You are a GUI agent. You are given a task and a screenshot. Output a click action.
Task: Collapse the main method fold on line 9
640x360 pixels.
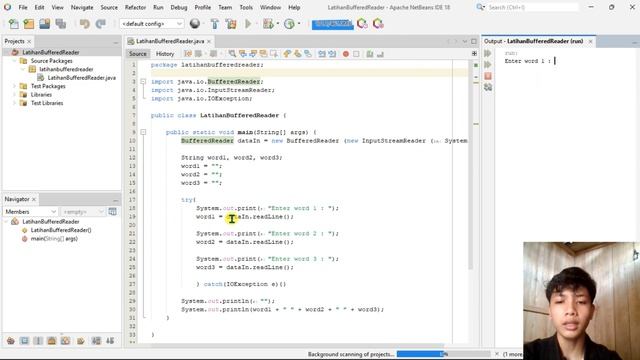(143, 132)
